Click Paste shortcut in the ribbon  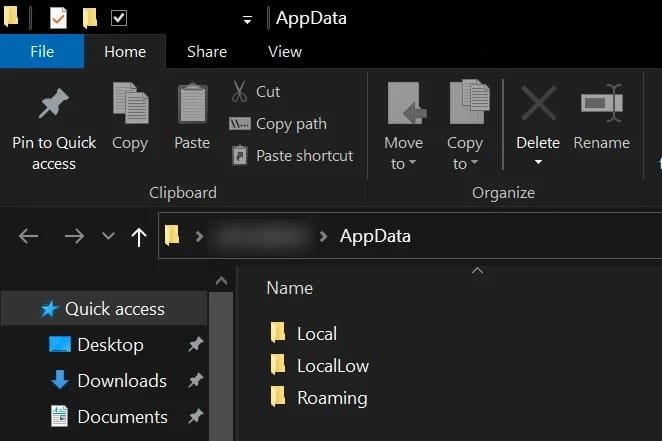tap(292, 156)
